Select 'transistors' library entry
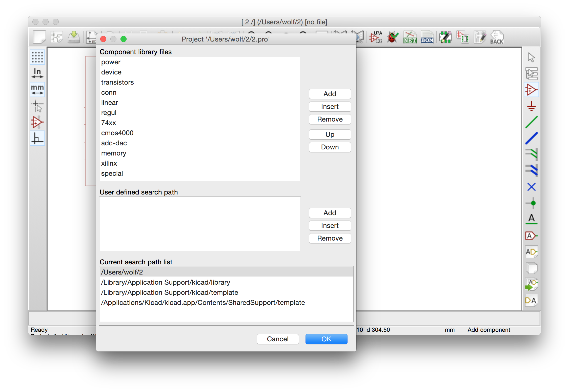Viewport: 569px width, 392px height. click(x=117, y=82)
